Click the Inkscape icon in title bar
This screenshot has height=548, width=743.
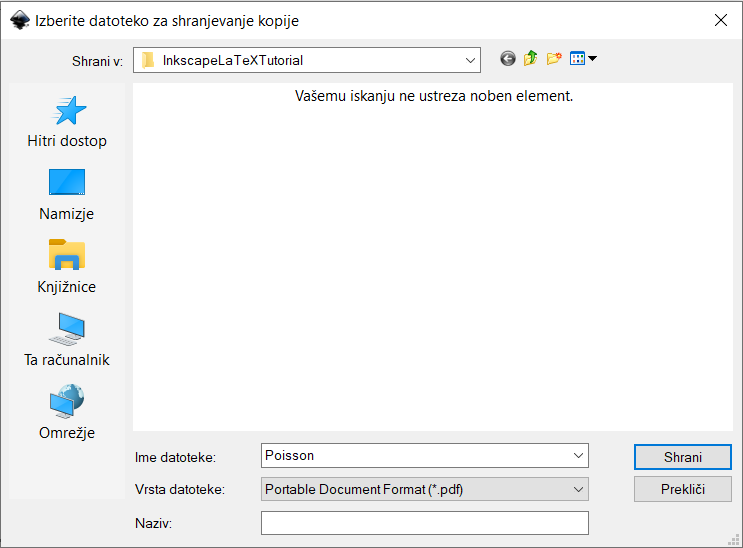click(19, 20)
